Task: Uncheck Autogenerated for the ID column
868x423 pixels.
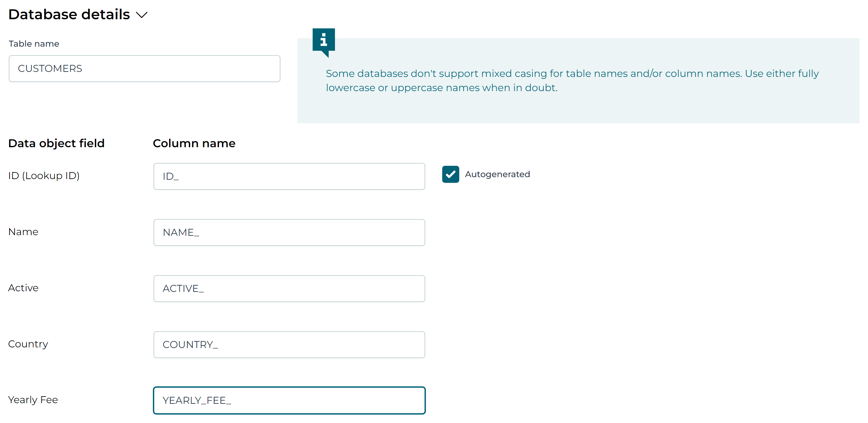Action: click(450, 174)
